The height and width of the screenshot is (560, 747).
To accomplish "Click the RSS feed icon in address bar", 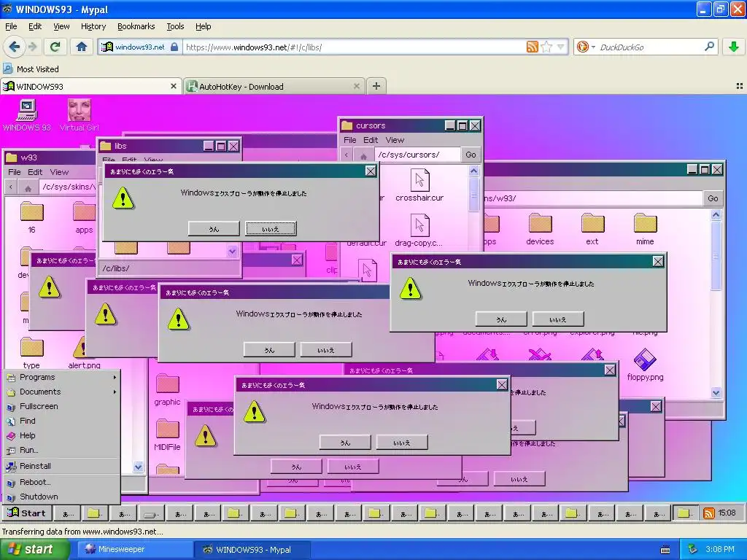I will pos(532,47).
